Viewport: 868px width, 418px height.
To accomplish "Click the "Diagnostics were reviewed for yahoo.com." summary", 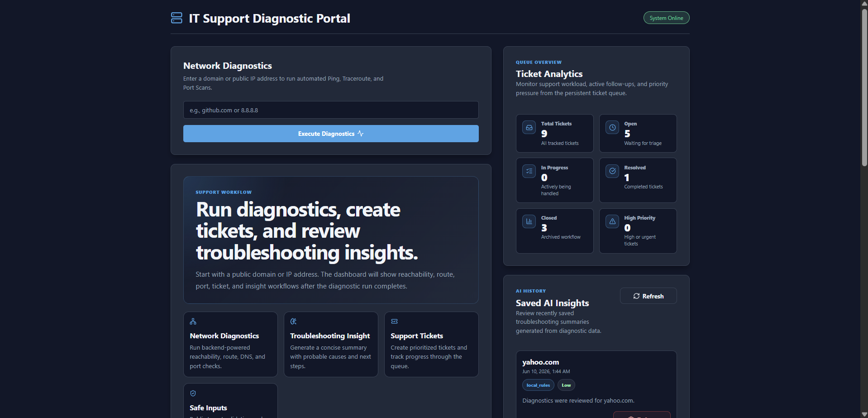I will [x=578, y=401].
